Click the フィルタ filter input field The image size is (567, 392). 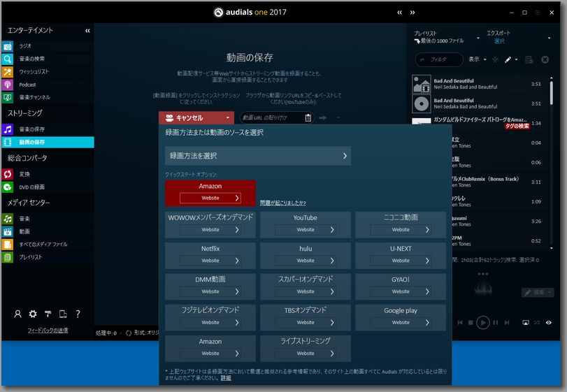pyautogui.click(x=440, y=60)
